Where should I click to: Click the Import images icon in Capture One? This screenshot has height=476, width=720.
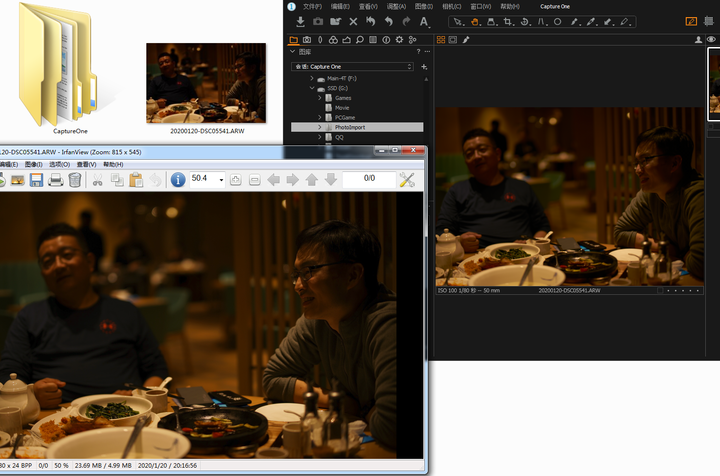300,21
